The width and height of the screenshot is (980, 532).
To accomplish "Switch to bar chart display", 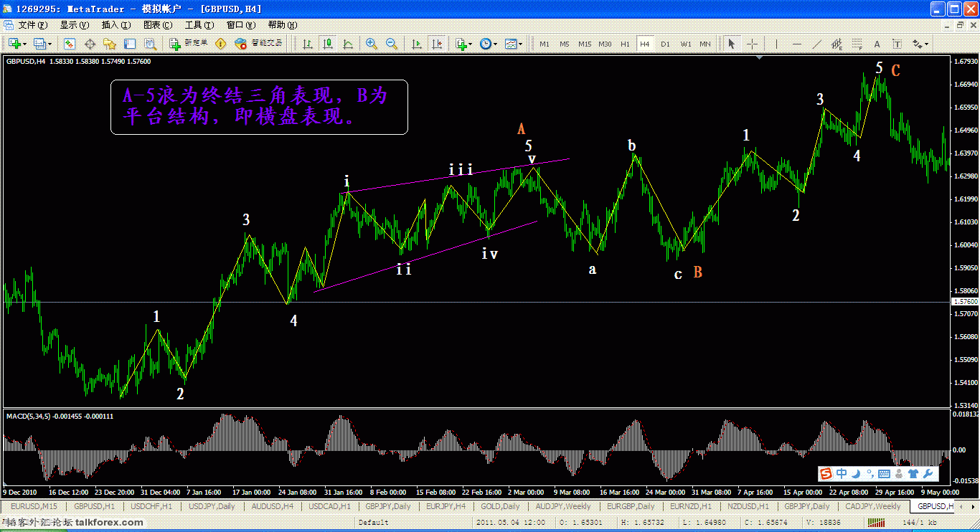I will [x=308, y=44].
